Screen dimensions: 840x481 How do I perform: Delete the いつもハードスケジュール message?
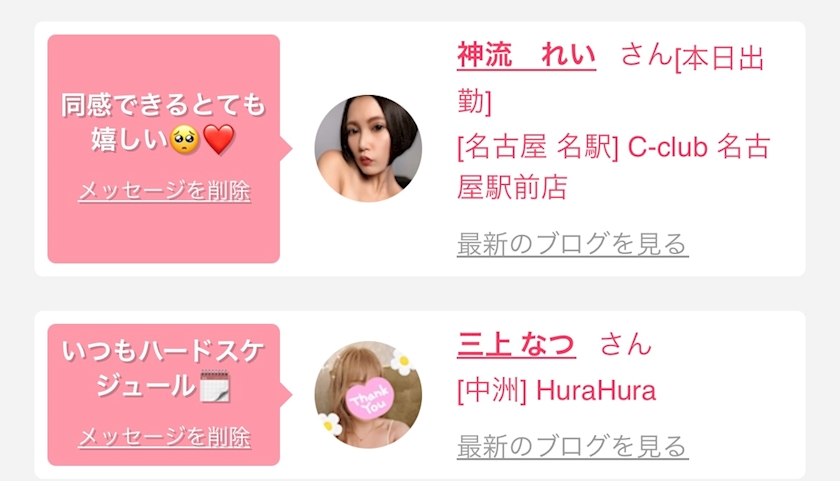(x=164, y=438)
